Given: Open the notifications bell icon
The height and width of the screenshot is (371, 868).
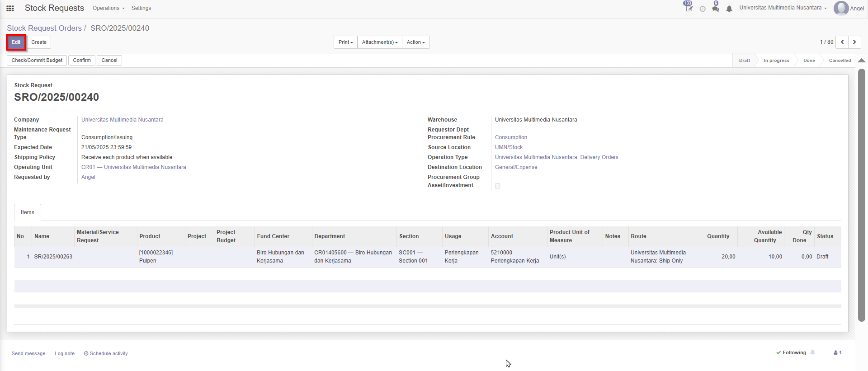Looking at the screenshot, I should pos(729,9).
